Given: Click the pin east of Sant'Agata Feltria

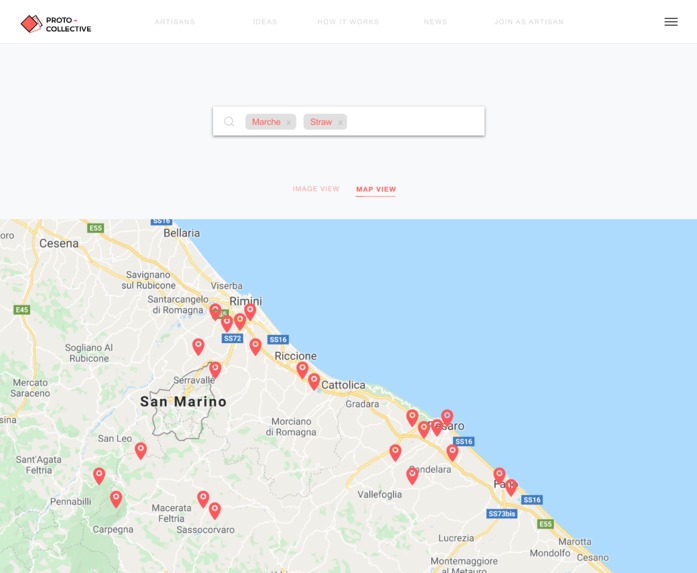Looking at the screenshot, I should [x=99, y=476].
